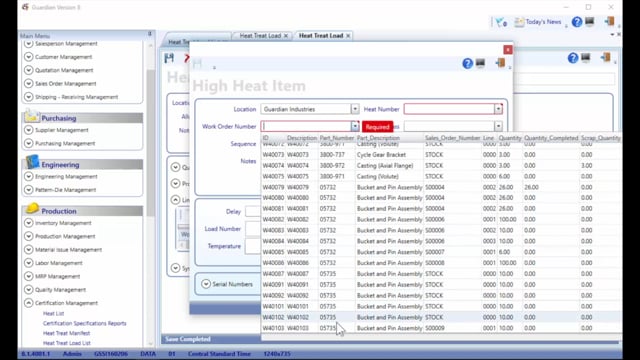Click help icon in Heat Treat Load window
The image size is (640, 360).
tap(573, 58)
